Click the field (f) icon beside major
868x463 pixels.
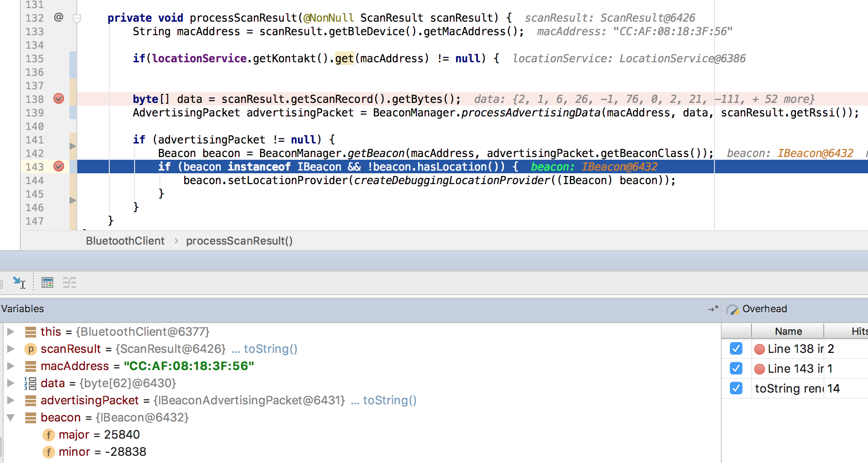tap(48, 435)
